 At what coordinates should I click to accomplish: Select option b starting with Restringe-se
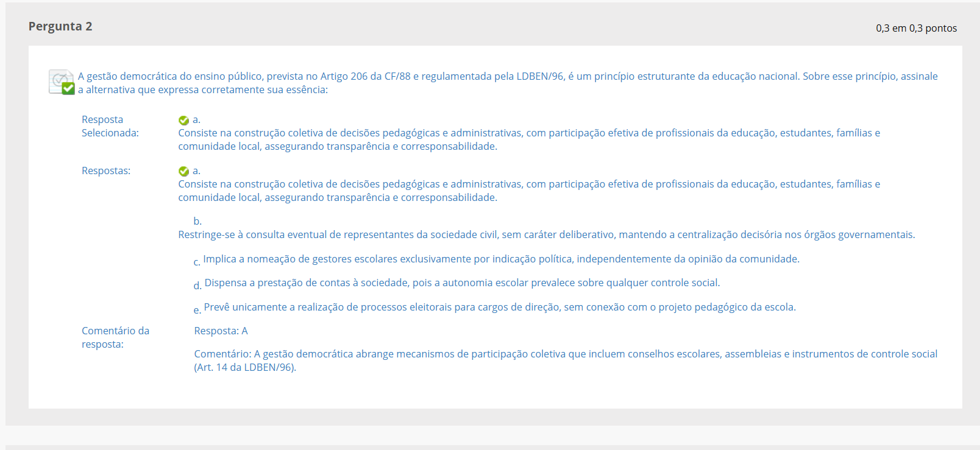(x=546, y=234)
